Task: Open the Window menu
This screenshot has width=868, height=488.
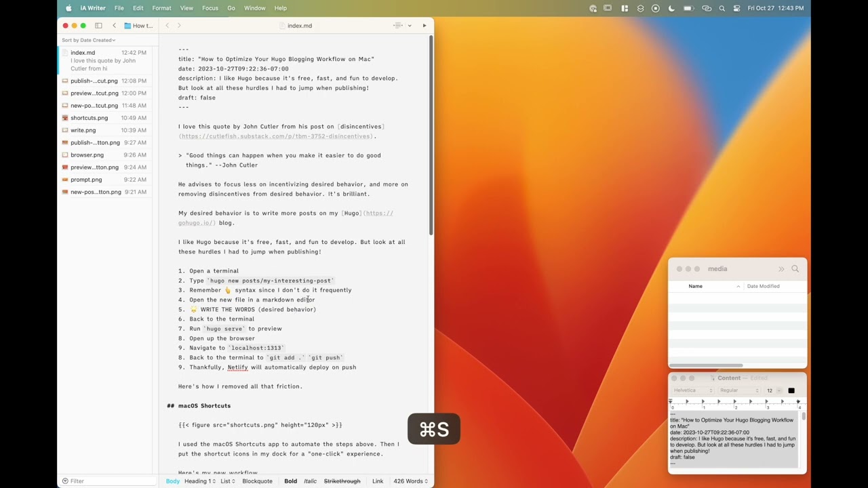Action: click(x=255, y=8)
